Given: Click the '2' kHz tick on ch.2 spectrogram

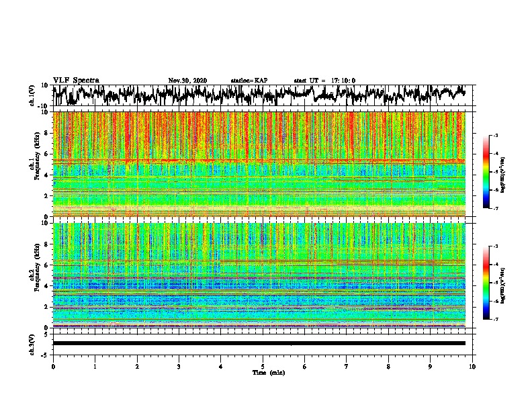Looking at the screenshot, I should 46,307.
